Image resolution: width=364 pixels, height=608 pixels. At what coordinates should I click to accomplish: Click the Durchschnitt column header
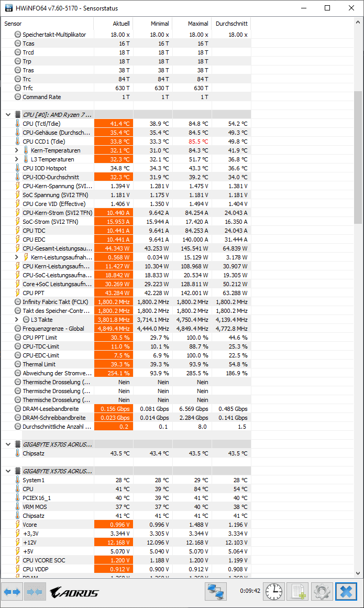[x=231, y=24]
